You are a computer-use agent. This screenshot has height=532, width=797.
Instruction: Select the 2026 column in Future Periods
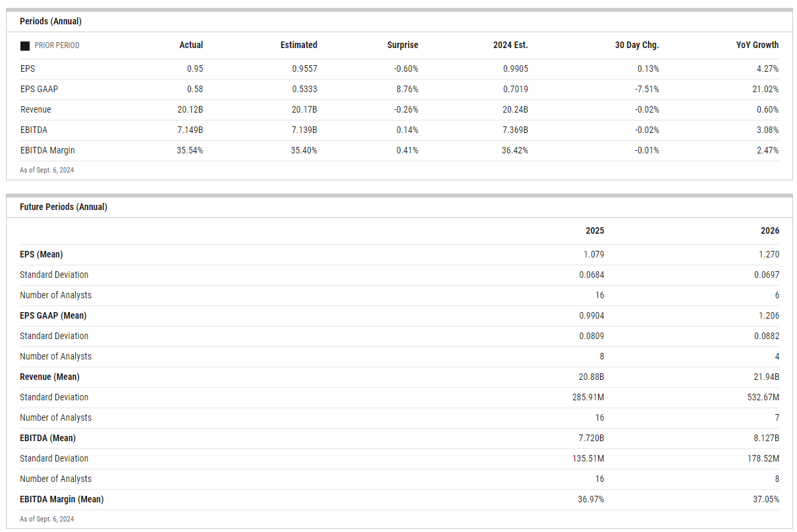(x=769, y=231)
